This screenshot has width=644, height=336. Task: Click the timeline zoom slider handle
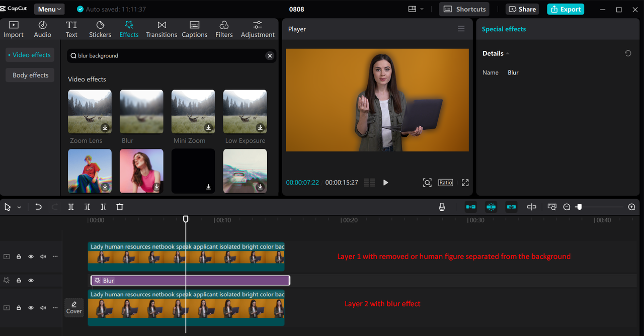(579, 207)
